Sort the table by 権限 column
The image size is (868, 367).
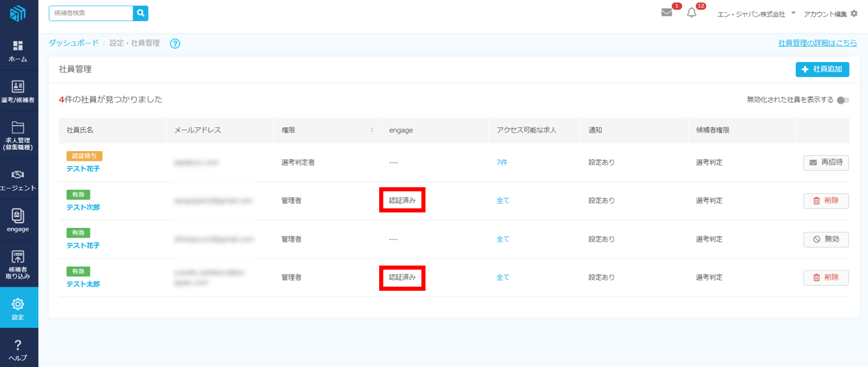point(372,130)
